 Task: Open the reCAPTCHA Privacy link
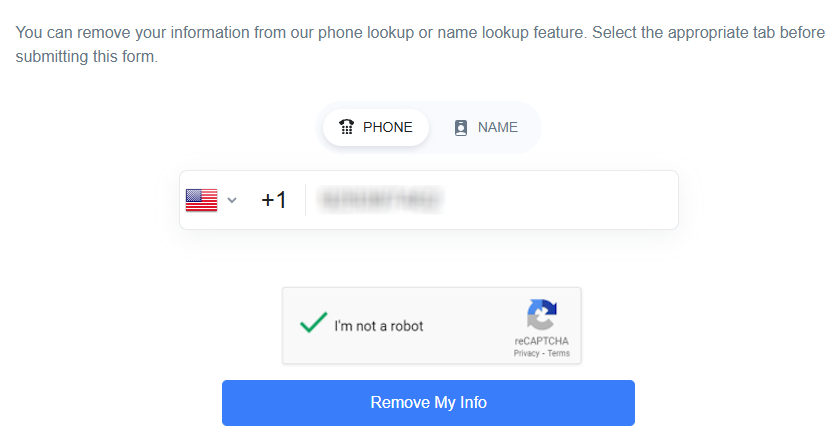[x=526, y=354]
